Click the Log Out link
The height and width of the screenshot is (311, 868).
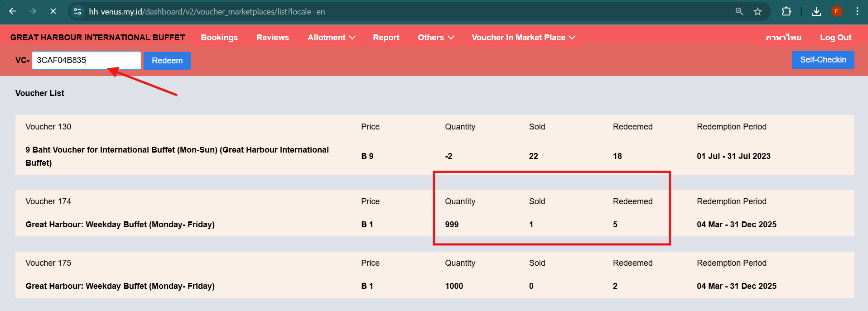(x=835, y=38)
